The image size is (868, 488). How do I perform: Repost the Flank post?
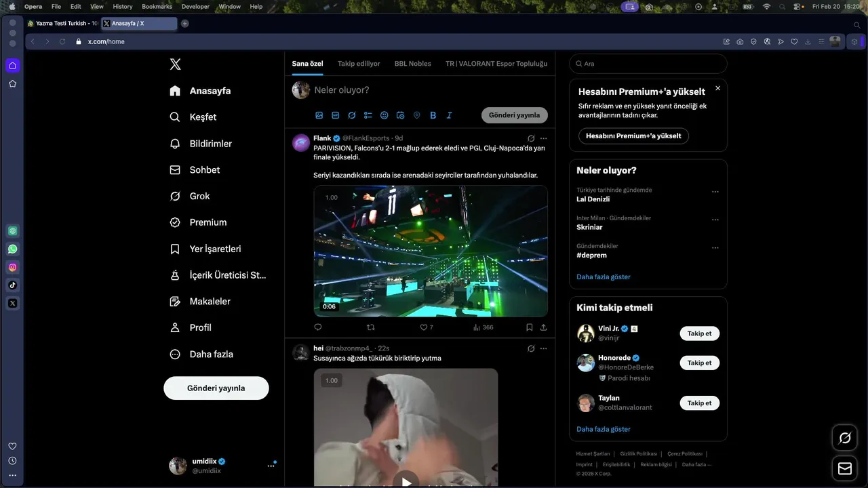pos(370,327)
